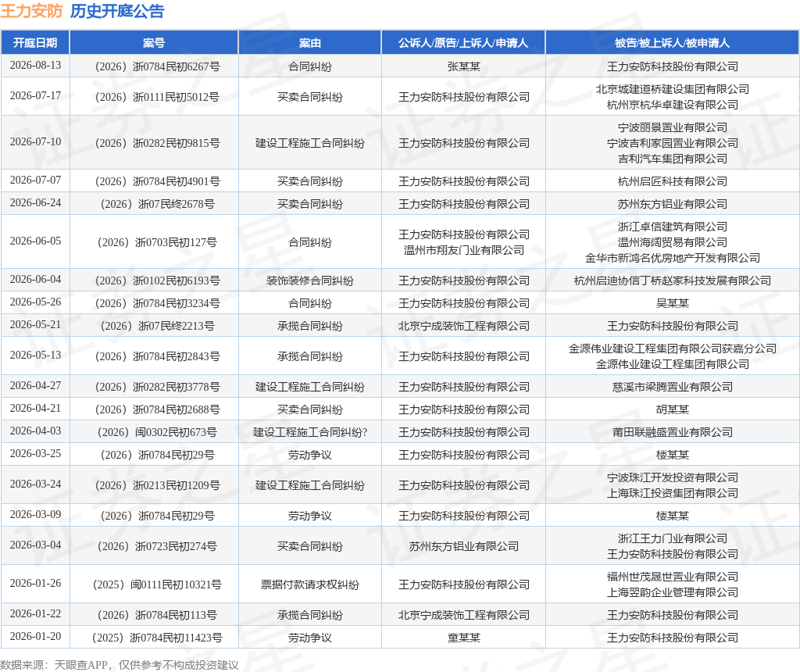Click plaintiff 温州市翔友门业有限公司

click(464, 251)
